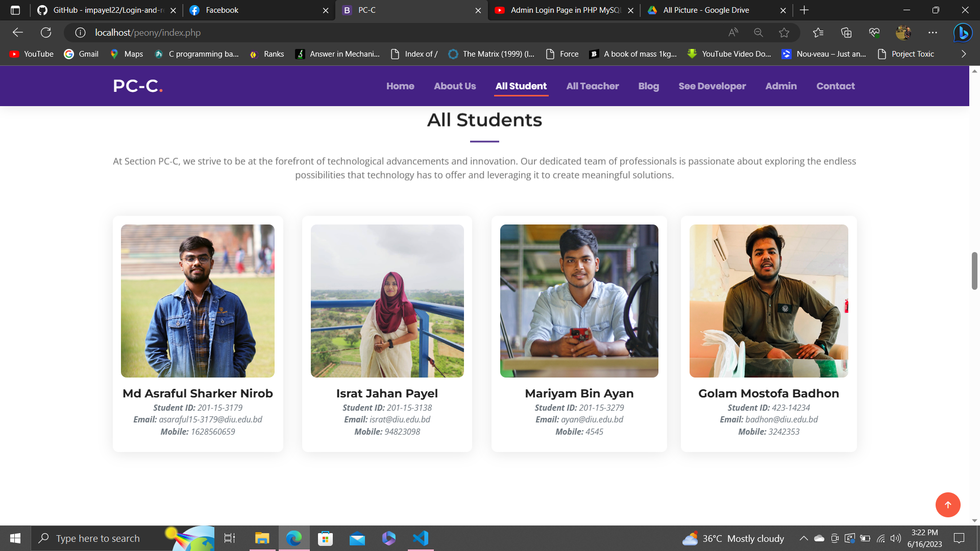Open the Bing chat sidebar icon
Screen dimensions: 980x551
963,33
